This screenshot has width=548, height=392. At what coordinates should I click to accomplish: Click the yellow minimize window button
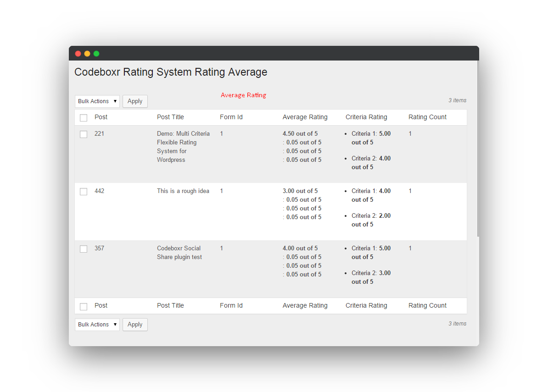[87, 53]
